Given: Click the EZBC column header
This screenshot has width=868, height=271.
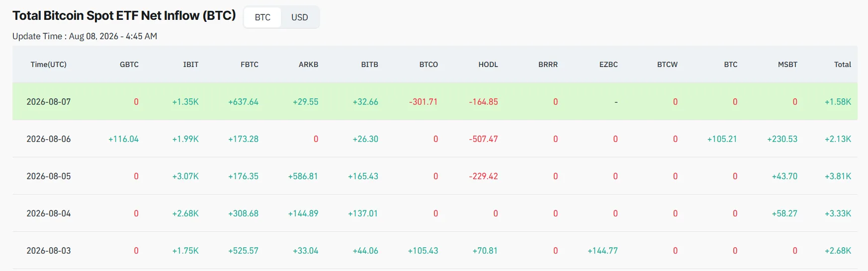Looking at the screenshot, I should [608, 65].
